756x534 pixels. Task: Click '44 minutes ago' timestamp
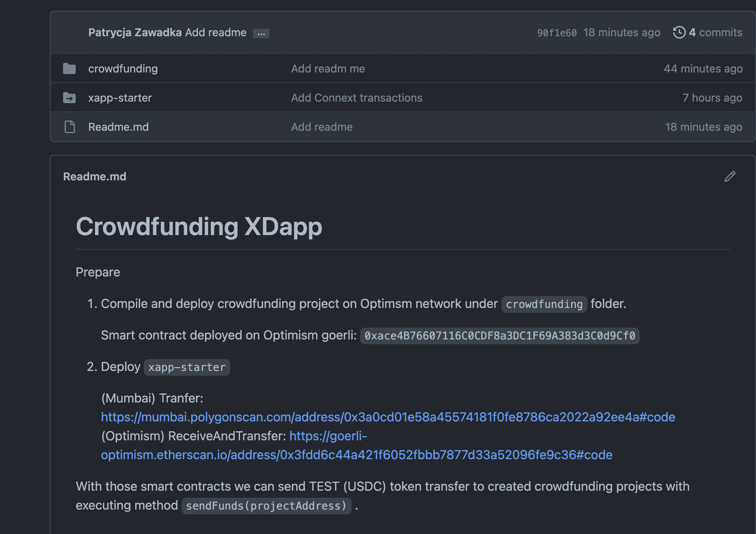coord(703,69)
